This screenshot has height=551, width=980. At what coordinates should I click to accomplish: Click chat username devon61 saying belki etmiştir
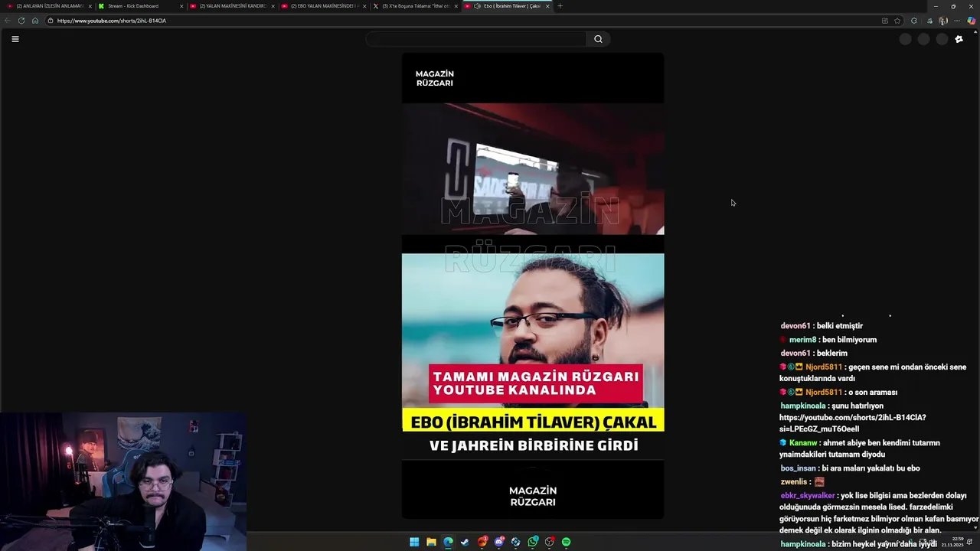pos(795,326)
